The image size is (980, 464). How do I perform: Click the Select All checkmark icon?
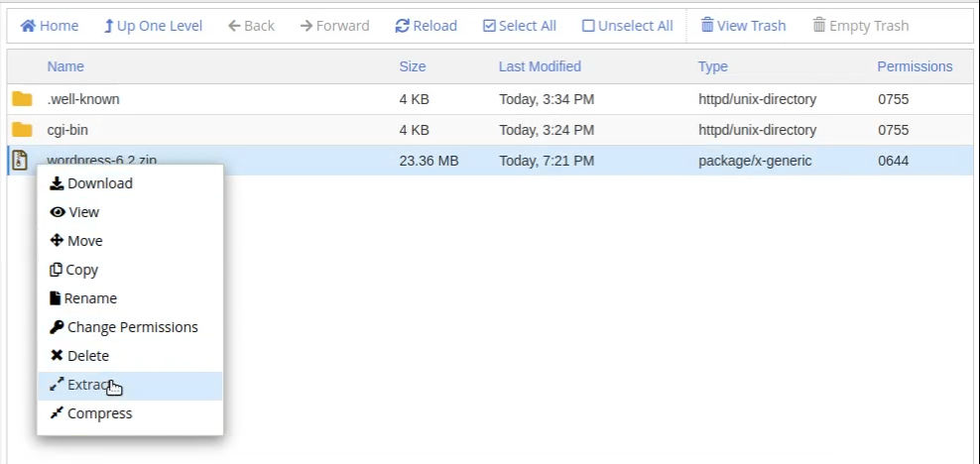pyautogui.click(x=489, y=26)
